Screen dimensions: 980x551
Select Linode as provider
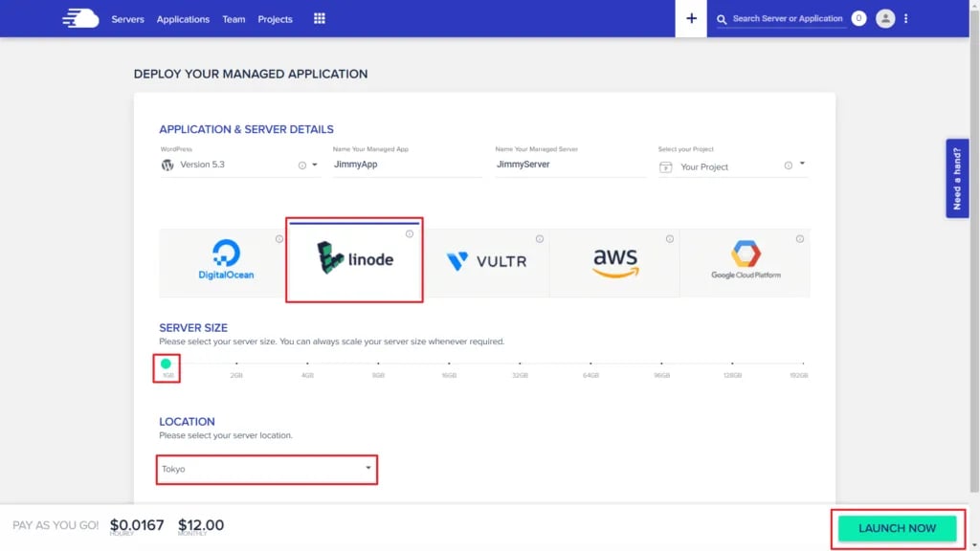click(x=354, y=260)
